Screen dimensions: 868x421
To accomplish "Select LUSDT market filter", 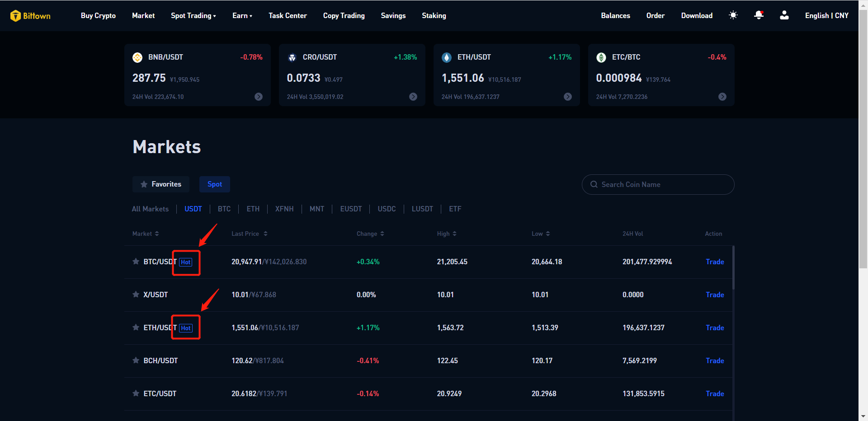I will [422, 209].
